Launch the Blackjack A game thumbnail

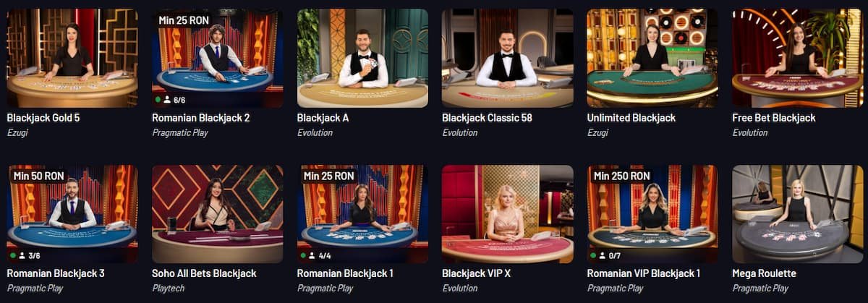[x=362, y=58]
